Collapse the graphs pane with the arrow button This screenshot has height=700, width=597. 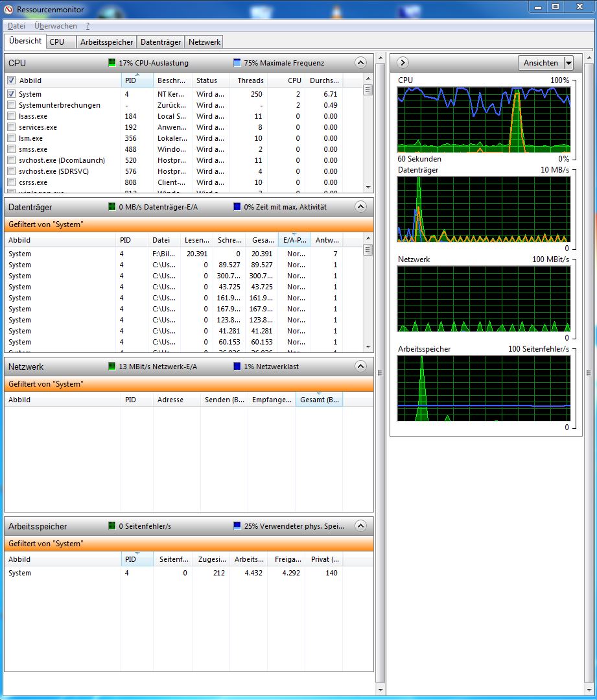(x=403, y=62)
